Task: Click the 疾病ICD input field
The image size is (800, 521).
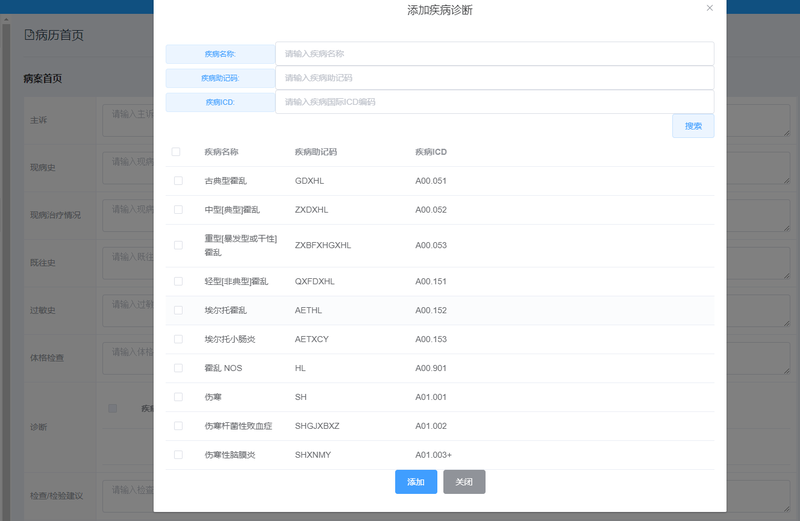Action: (494, 102)
